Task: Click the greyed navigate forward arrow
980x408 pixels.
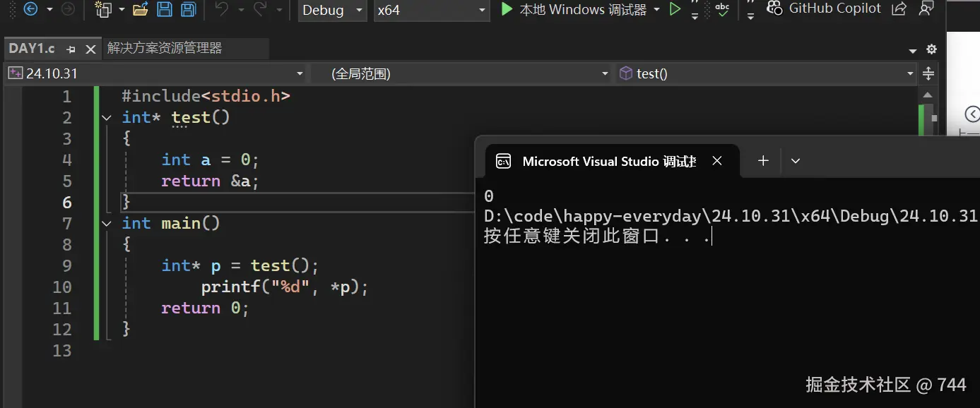Action: point(68,9)
